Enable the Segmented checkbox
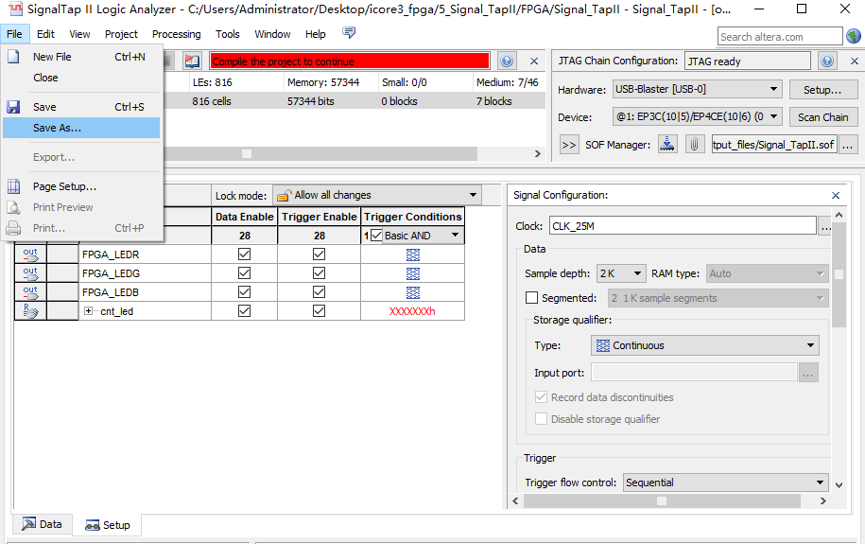Viewport: 865px width, 544px height. coord(532,298)
